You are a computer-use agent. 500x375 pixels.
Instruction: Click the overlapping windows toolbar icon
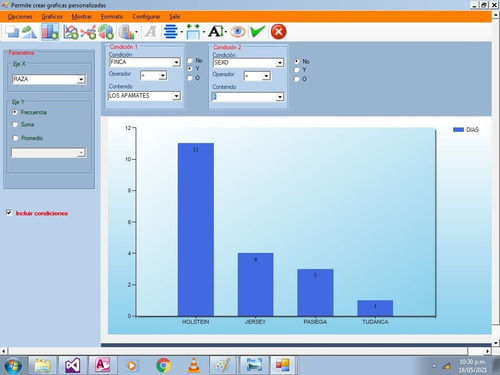pos(12,32)
